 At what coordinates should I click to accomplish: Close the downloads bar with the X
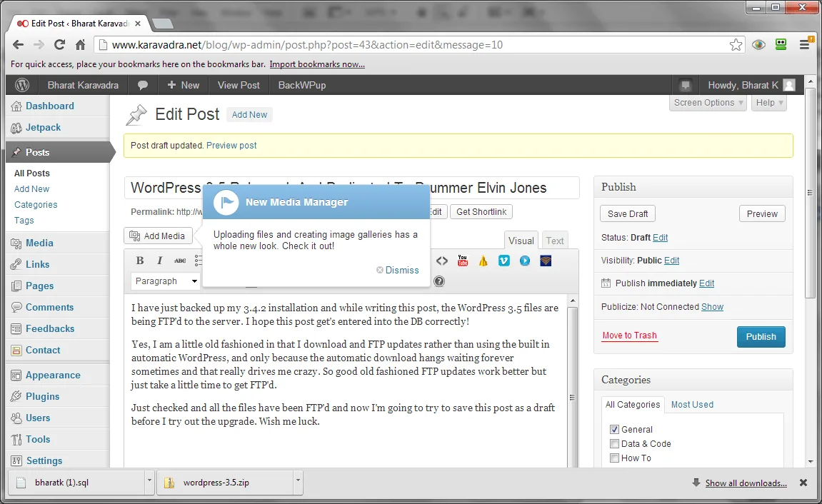803,483
